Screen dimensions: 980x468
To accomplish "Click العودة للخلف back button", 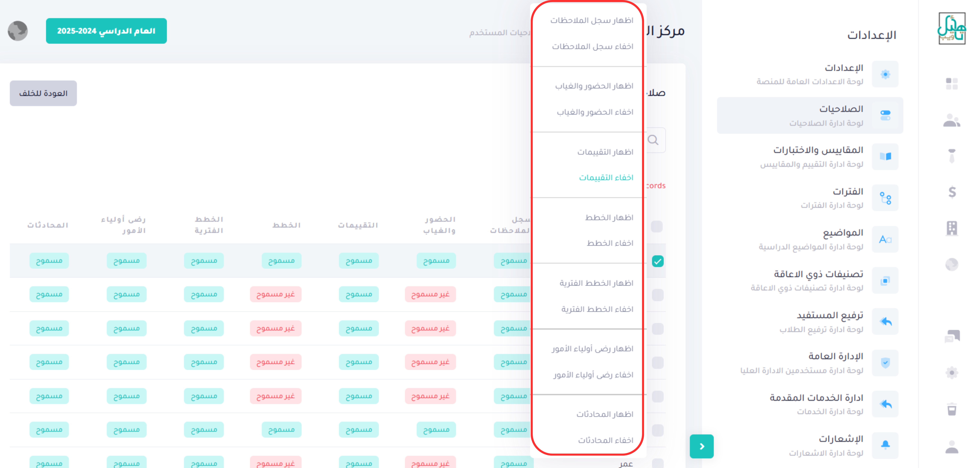I will (x=43, y=93).
